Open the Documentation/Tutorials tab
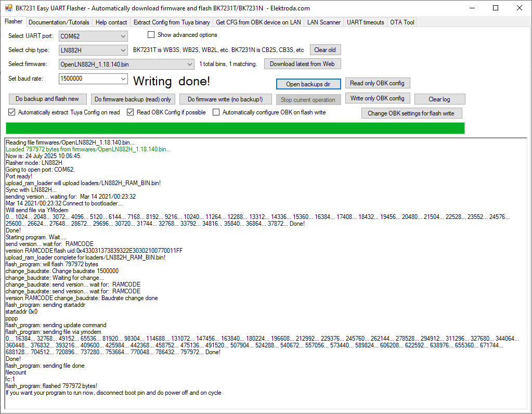 pos(59,22)
